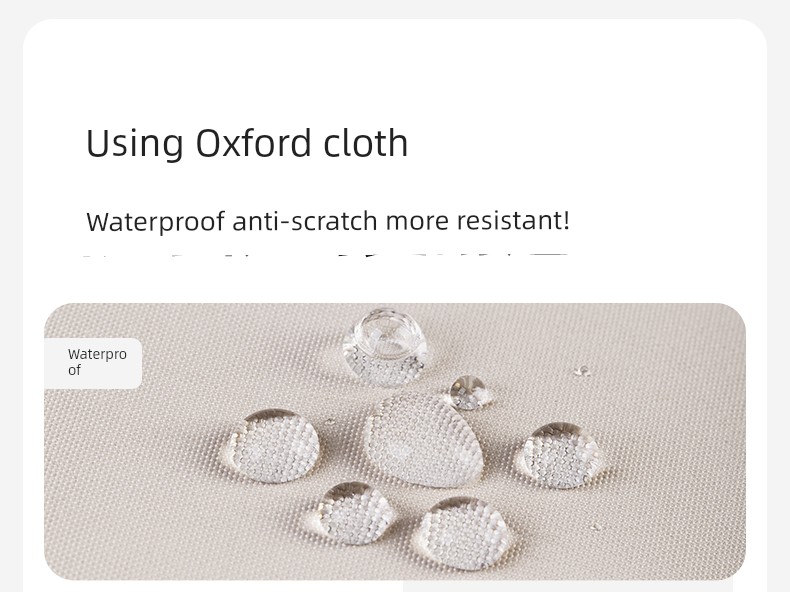Image resolution: width=790 pixels, height=592 pixels.
Task: Click the "Waterproof anti-scratch more resistant!" subtitle
Action: [x=328, y=221]
